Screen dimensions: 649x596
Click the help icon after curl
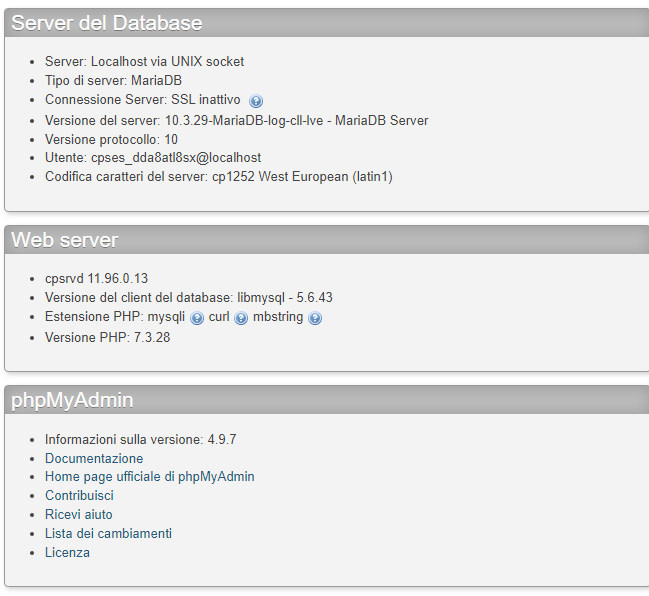click(241, 318)
